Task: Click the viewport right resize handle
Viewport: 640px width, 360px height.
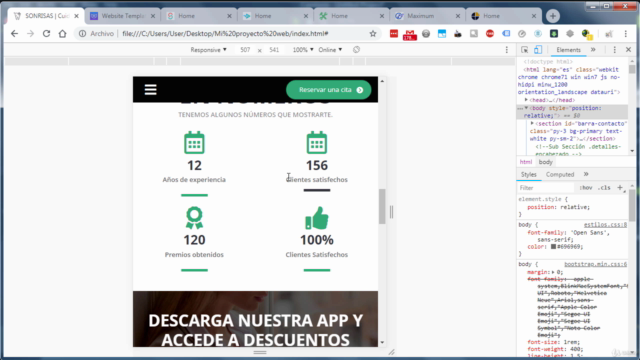Action: [x=391, y=212]
